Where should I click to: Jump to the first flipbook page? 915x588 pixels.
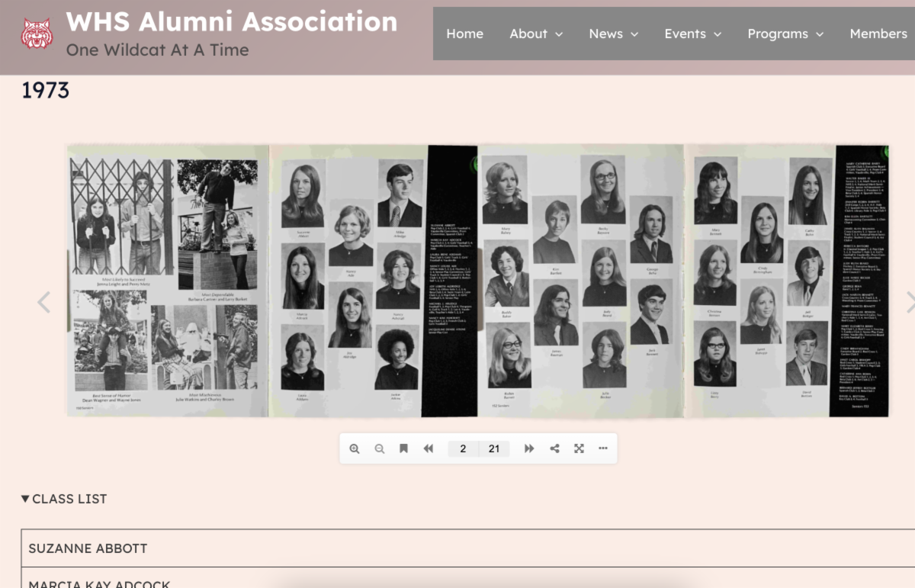pos(429,448)
